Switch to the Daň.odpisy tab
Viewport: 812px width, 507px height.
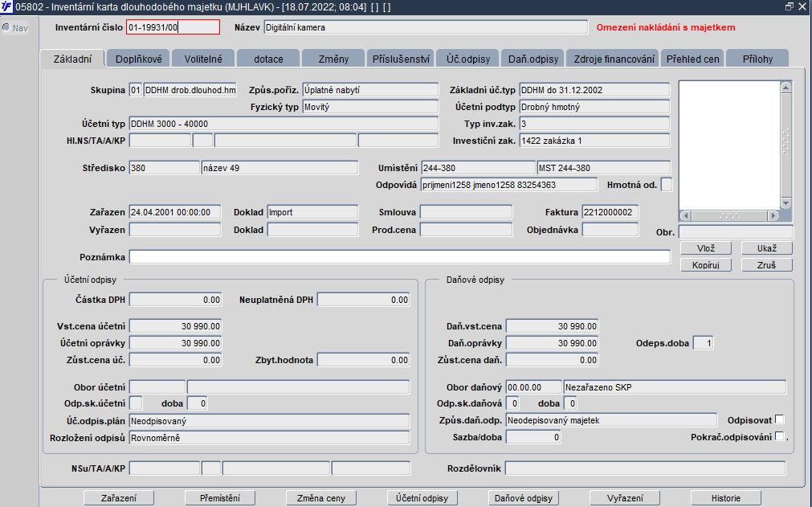tap(533, 59)
